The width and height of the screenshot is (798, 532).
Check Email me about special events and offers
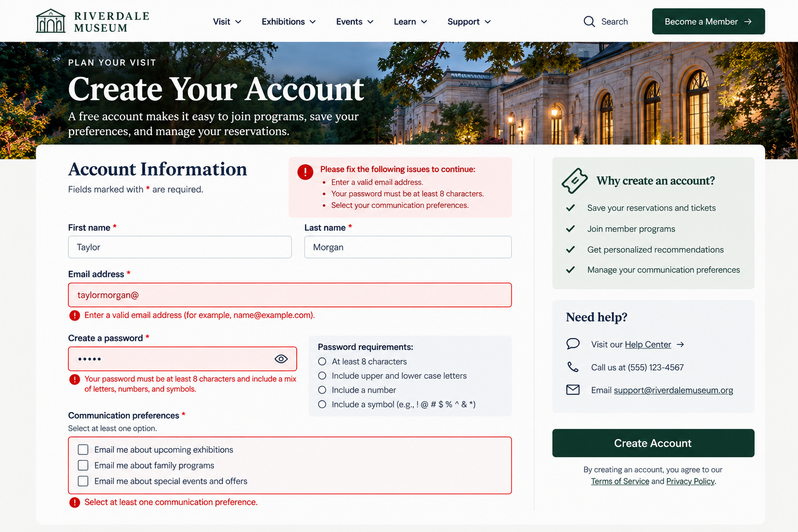83,481
